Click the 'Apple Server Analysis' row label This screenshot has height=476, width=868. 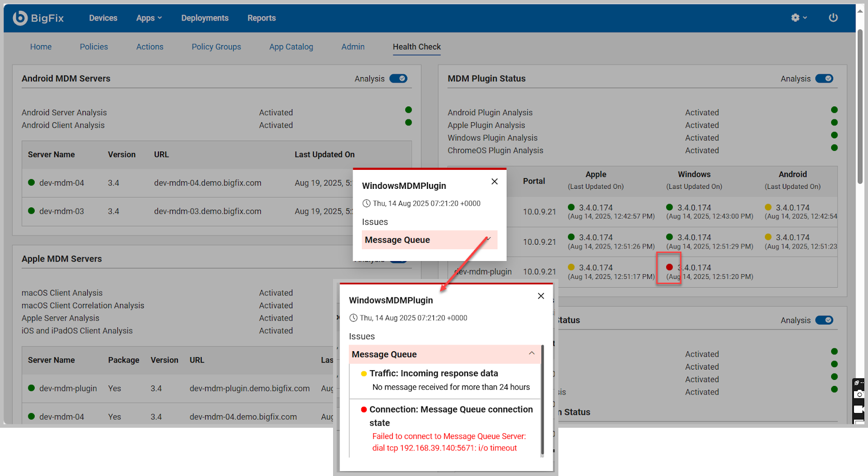60,318
